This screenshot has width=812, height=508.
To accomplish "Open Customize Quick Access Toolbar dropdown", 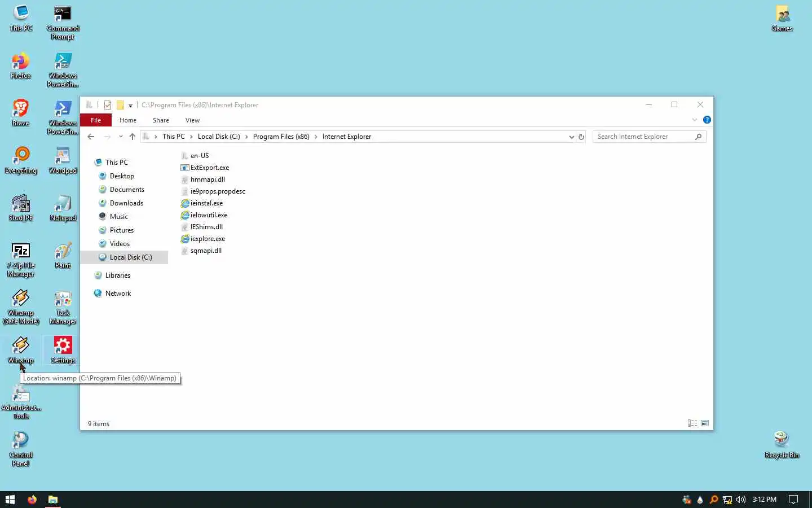I will (x=130, y=105).
